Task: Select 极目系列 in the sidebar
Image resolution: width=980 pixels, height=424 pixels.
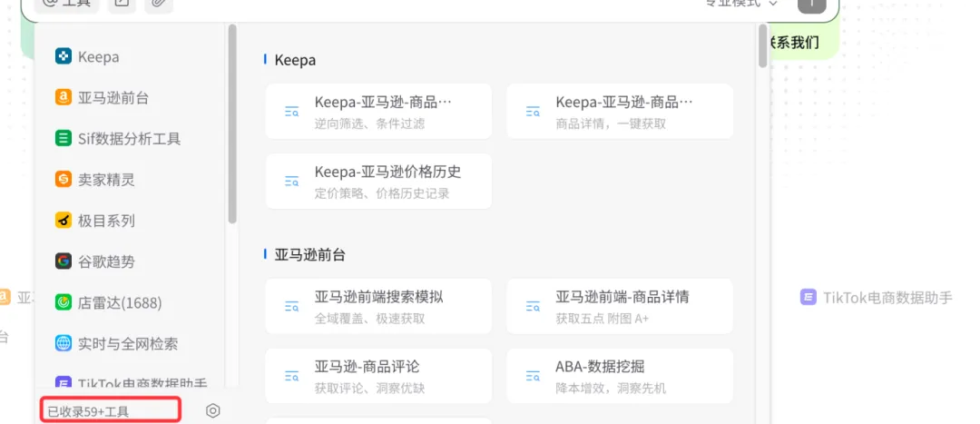Action: pyautogui.click(x=106, y=221)
